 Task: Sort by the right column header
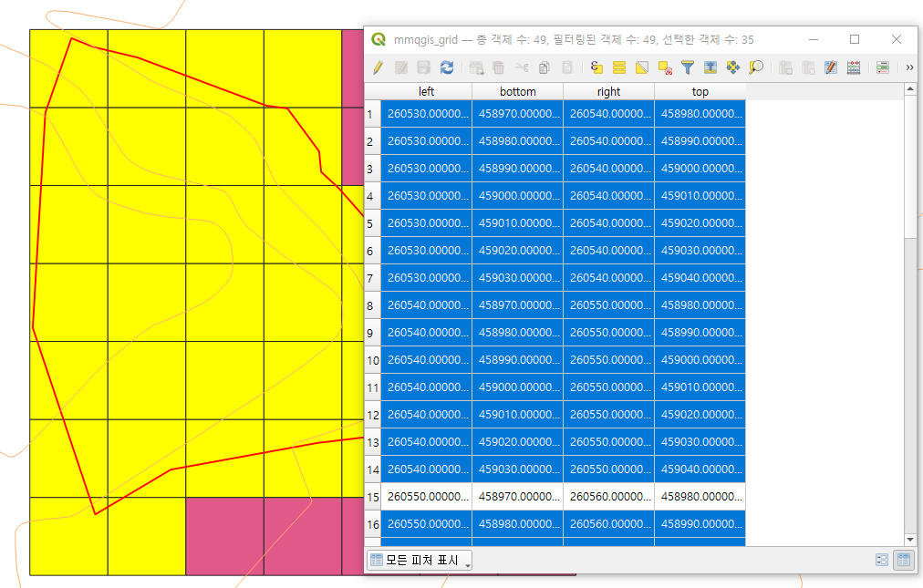click(608, 92)
